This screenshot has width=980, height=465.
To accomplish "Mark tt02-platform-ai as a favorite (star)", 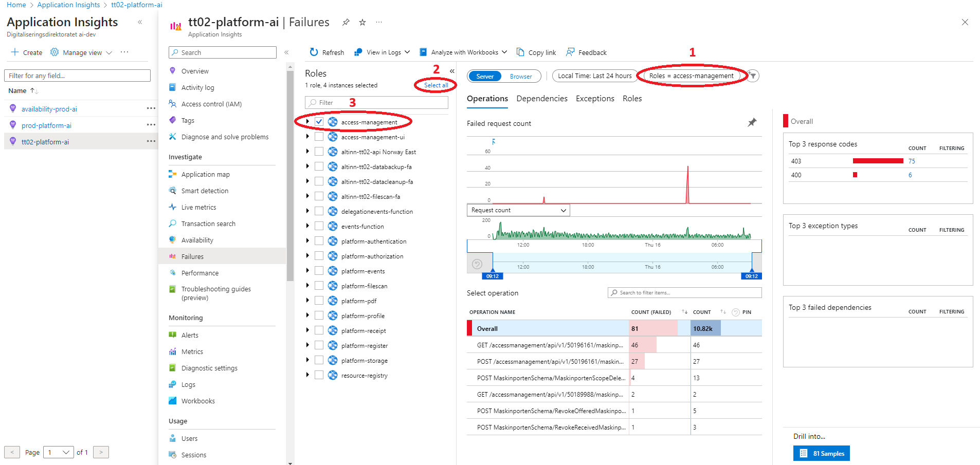I will click(362, 22).
